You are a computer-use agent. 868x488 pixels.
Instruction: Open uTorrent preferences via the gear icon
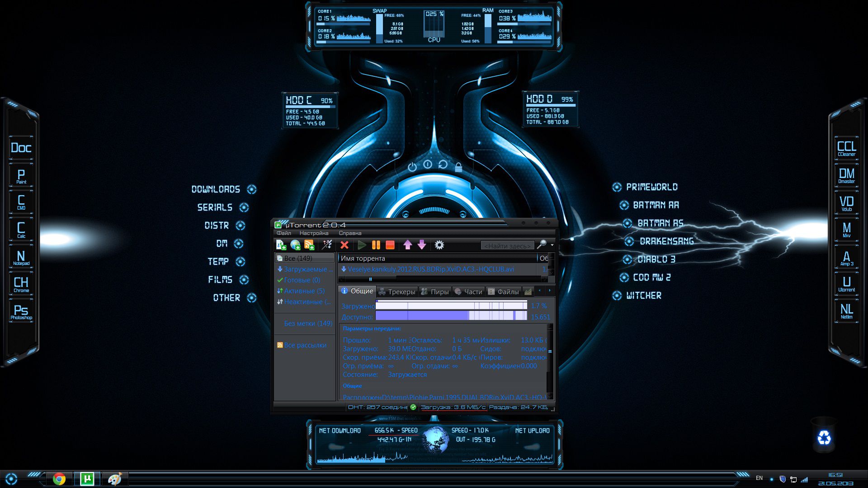click(439, 245)
